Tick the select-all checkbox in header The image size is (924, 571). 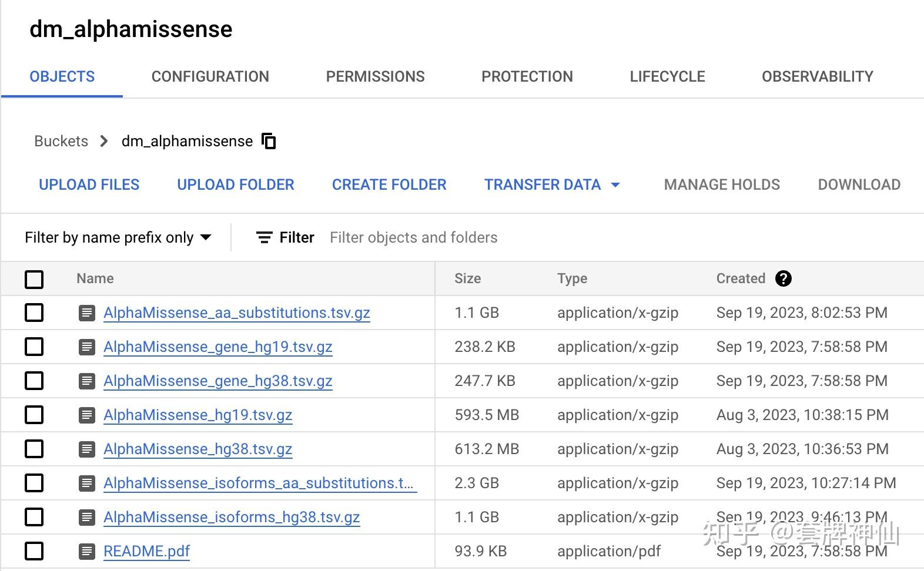(x=34, y=279)
